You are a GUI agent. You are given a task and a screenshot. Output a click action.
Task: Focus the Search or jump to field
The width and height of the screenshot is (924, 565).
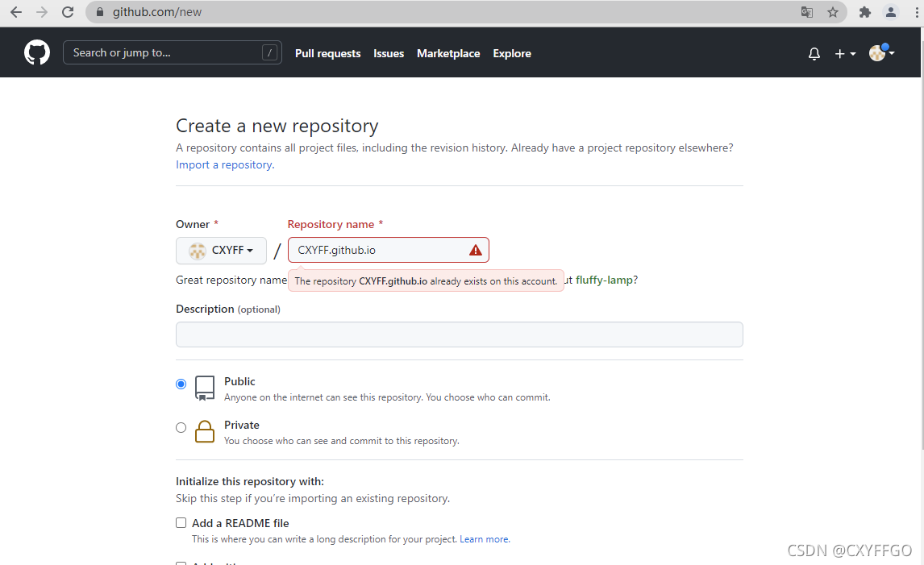[172, 52]
